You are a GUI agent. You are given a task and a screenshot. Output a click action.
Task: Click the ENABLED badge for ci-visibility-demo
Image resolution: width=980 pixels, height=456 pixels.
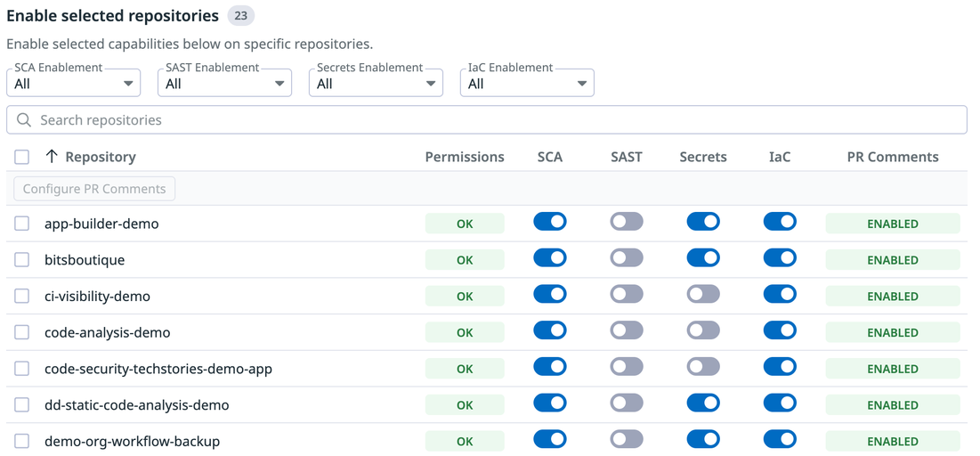coord(893,297)
